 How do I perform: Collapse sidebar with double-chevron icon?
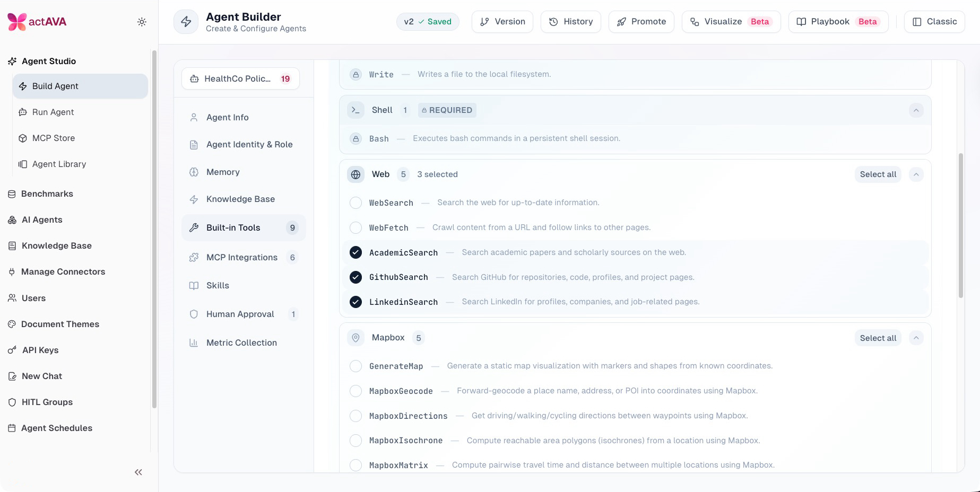(138, 472)
